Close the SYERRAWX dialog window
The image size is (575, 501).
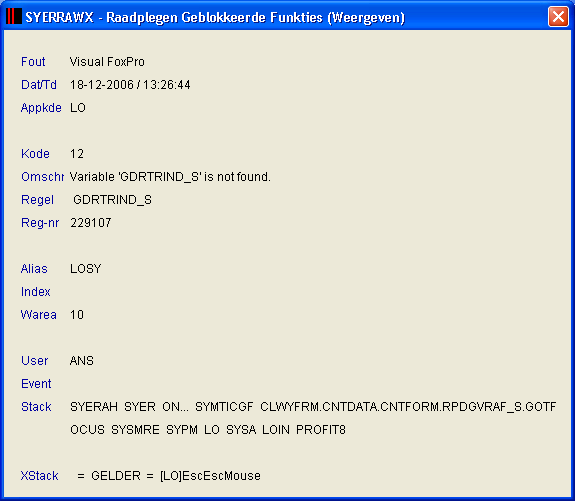558,17
